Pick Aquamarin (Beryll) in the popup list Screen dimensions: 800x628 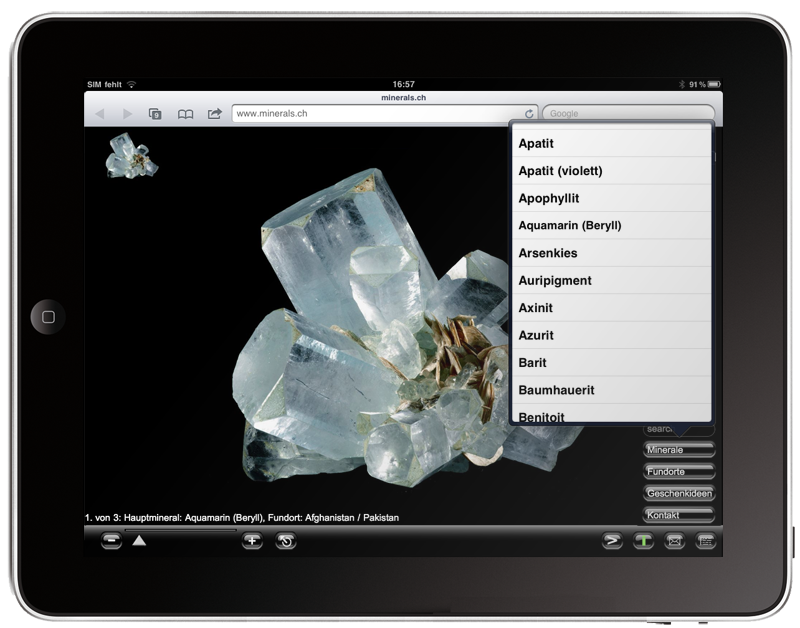click(611, 225)
